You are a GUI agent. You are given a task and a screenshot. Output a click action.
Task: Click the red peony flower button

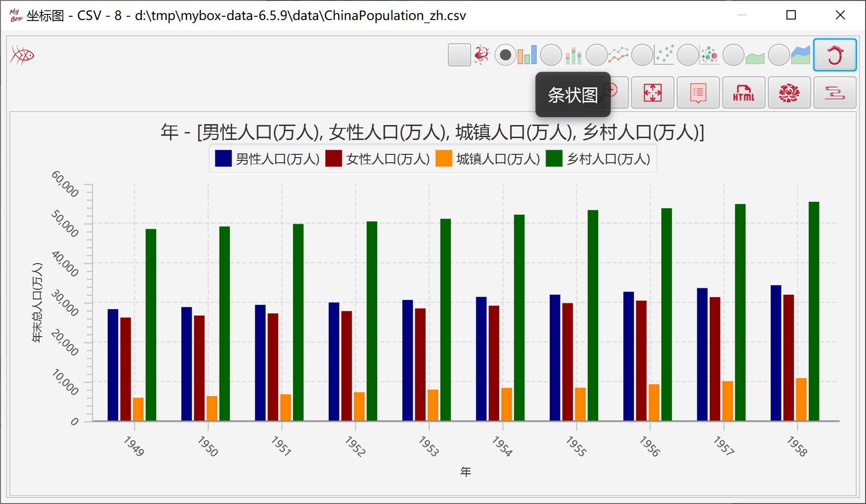tap(789, 93)
